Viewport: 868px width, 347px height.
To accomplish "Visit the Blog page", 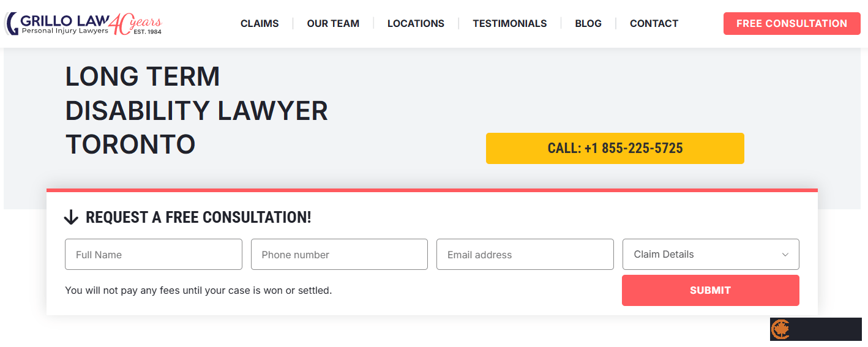I will click(588, 23).
